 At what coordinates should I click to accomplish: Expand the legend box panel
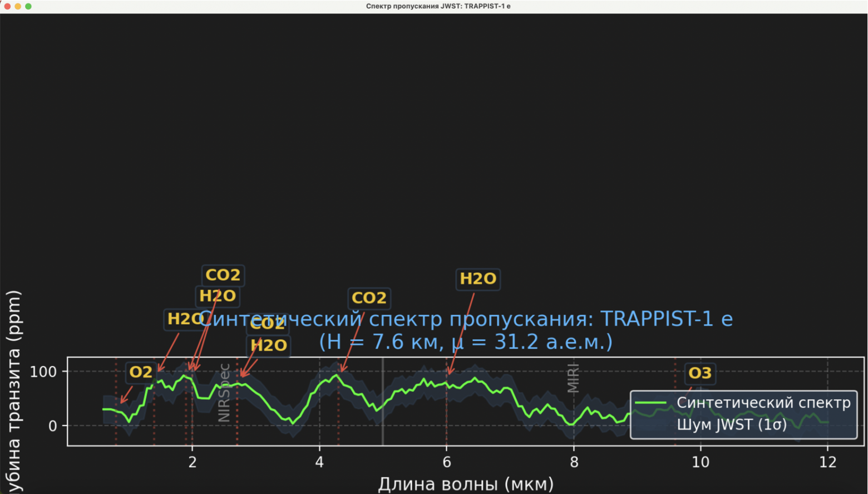(743, 414)
